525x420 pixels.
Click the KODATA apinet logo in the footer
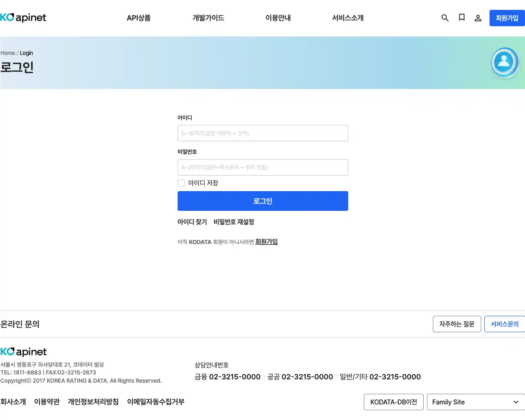[23, 352]
